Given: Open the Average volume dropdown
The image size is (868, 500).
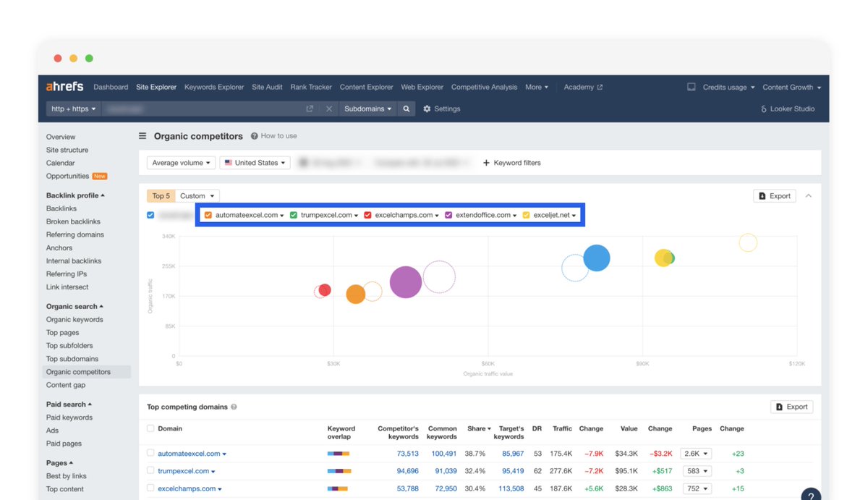Looking at the screenshot, I should click(181, 163).
